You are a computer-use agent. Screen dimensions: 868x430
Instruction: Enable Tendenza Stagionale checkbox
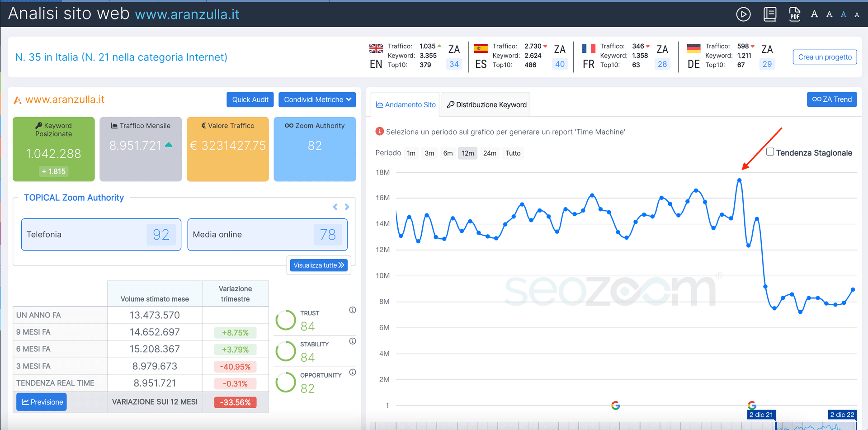(x=770, y=152)
